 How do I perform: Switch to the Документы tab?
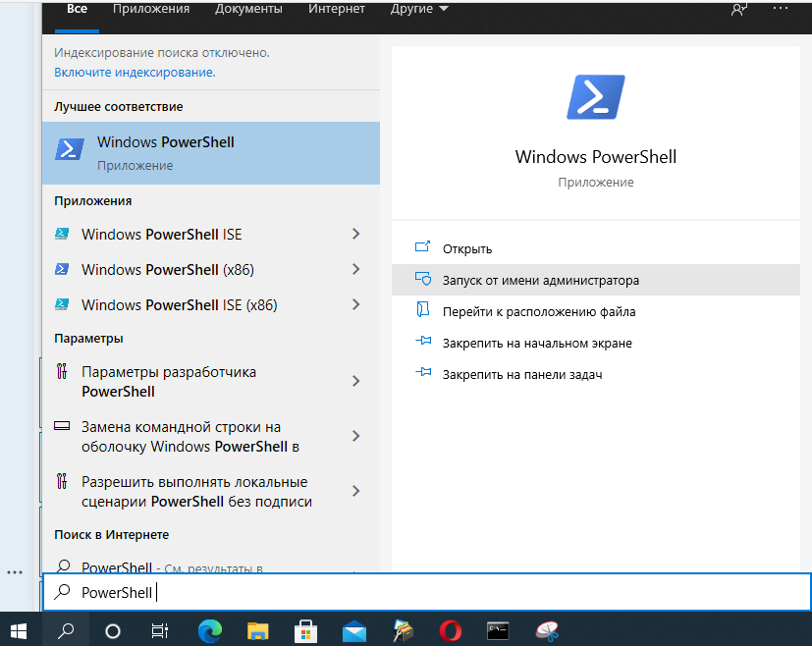point(248,9)
